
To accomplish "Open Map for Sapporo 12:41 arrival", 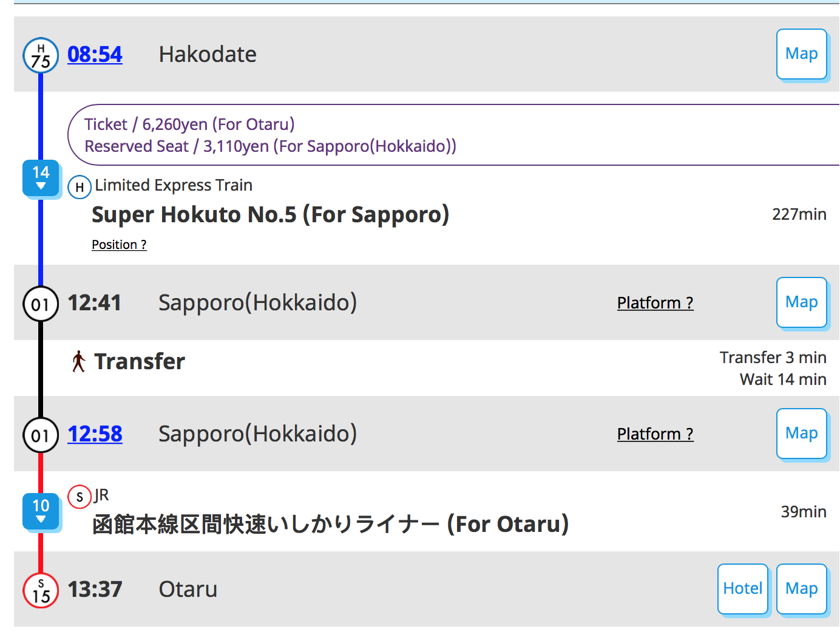I will [801, 302].
